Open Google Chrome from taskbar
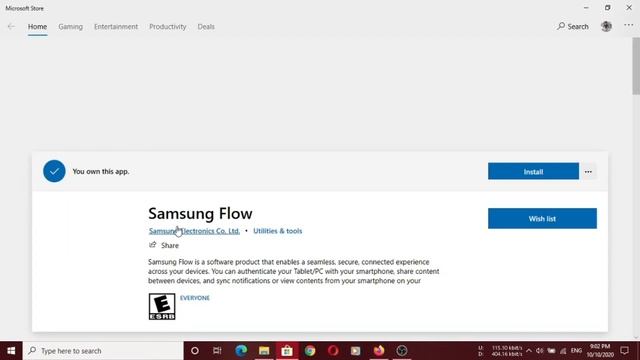 (310, 351)
